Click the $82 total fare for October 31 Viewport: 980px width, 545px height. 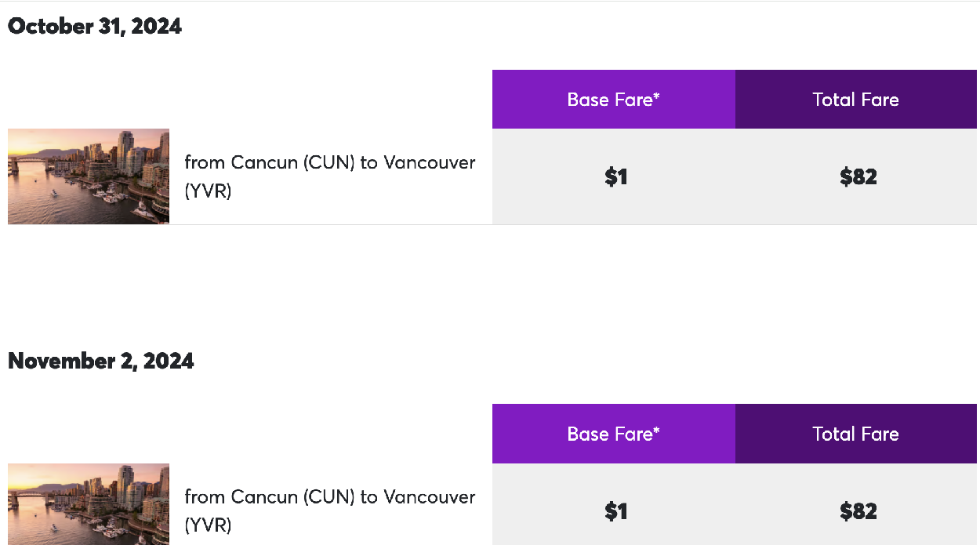point(858,177)
